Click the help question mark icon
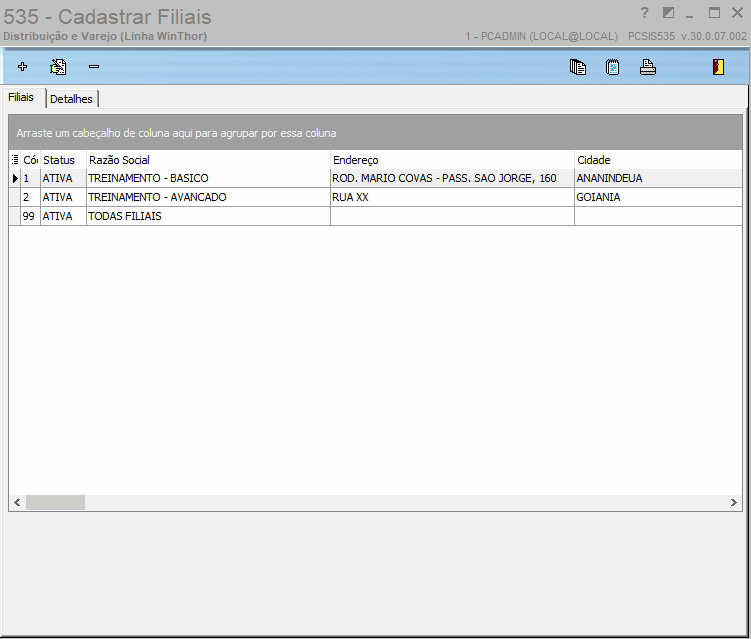751x639 pixels. pyautogui.click(x=644, y=13)
